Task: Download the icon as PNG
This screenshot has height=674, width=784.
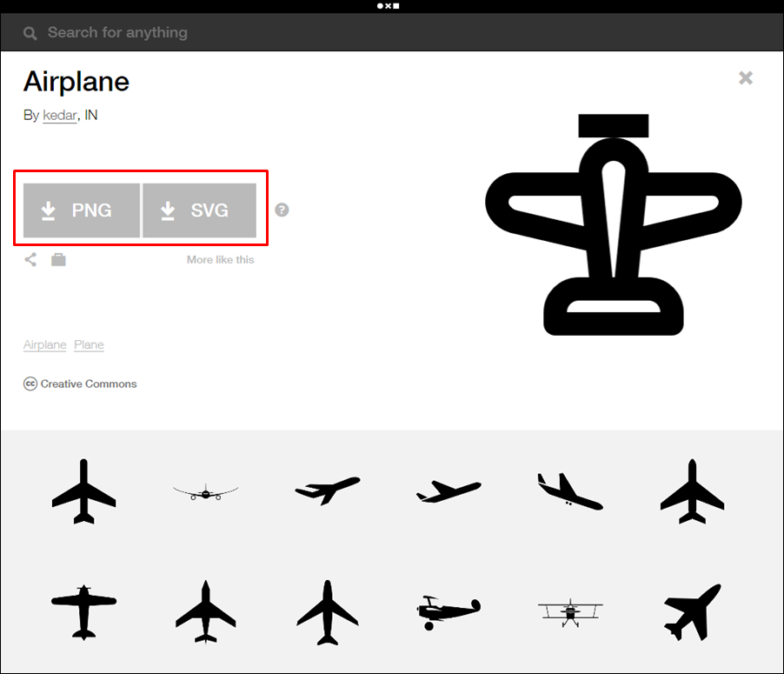Action: coord(82,210)
